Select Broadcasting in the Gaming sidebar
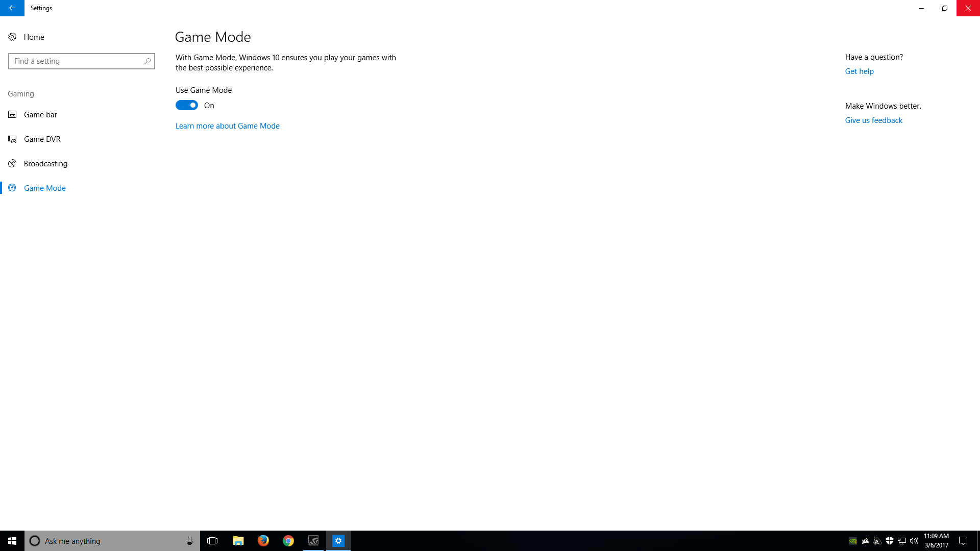980x551 pixels. [x=46, y=163]
